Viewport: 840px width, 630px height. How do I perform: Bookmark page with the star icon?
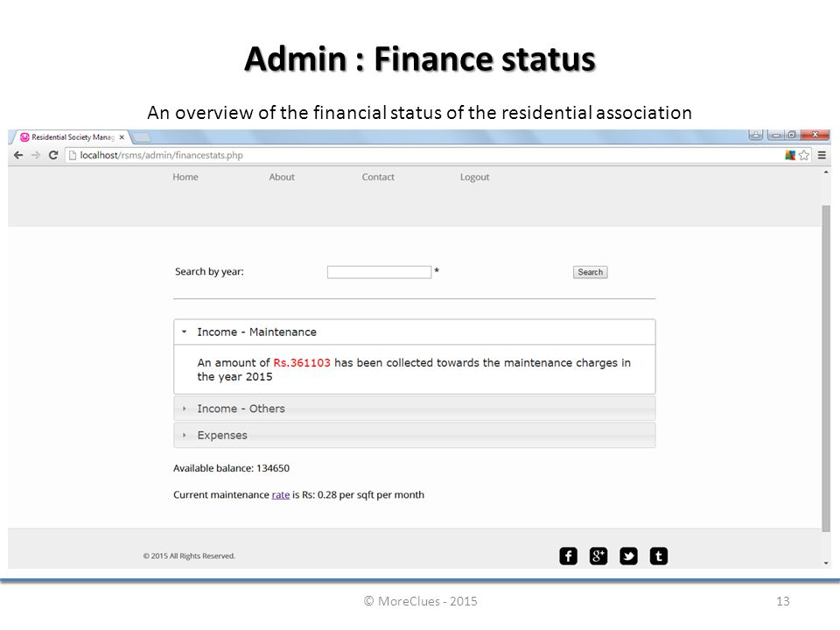[804, 156]
